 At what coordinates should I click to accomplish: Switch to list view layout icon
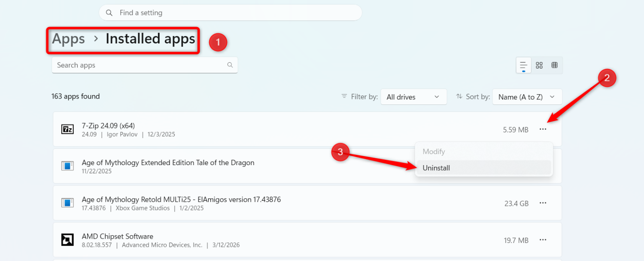(x=523, y=65)
